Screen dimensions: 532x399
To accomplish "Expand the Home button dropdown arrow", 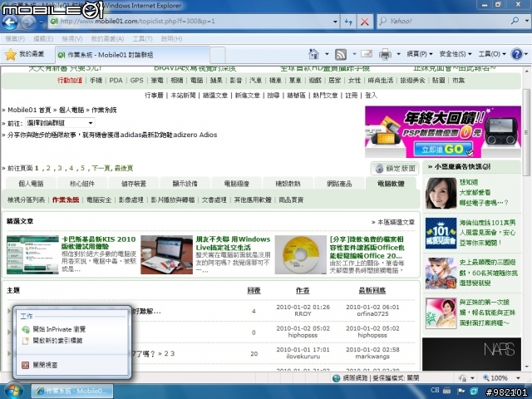I will [x=327, y=54].
